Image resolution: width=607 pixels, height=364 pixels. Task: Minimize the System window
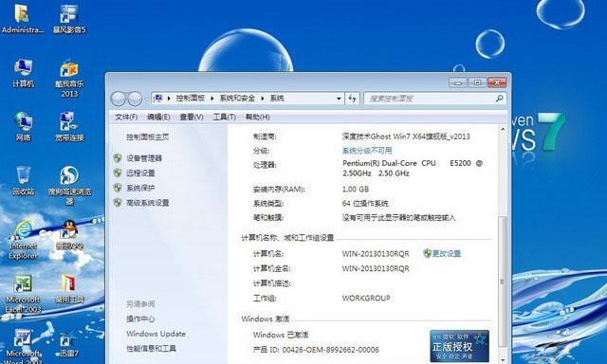click(x=458, y=82)
